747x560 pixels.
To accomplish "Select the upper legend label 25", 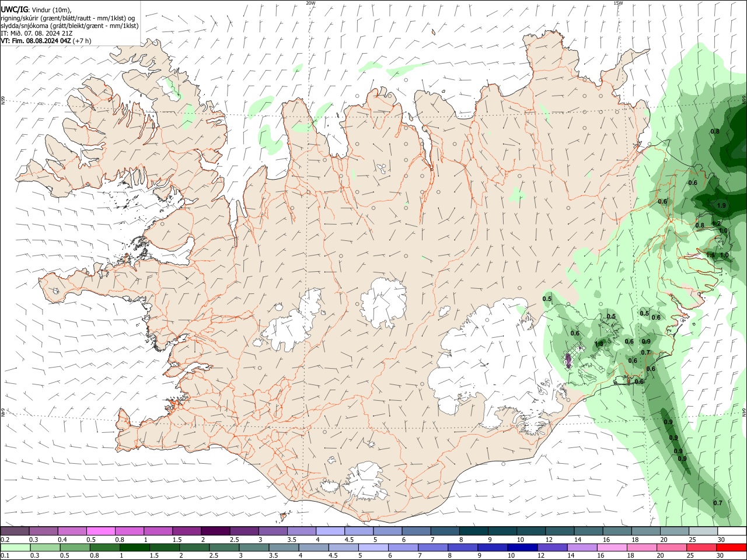I will (x=693, y=540).
